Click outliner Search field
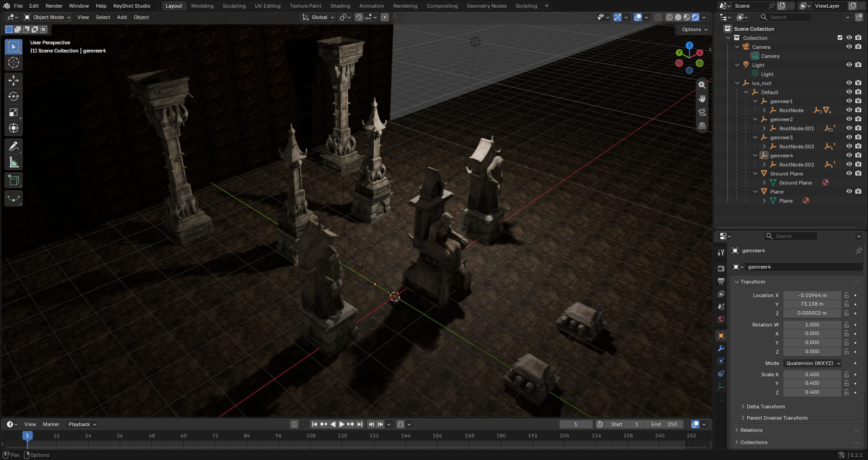 point(786,17)
